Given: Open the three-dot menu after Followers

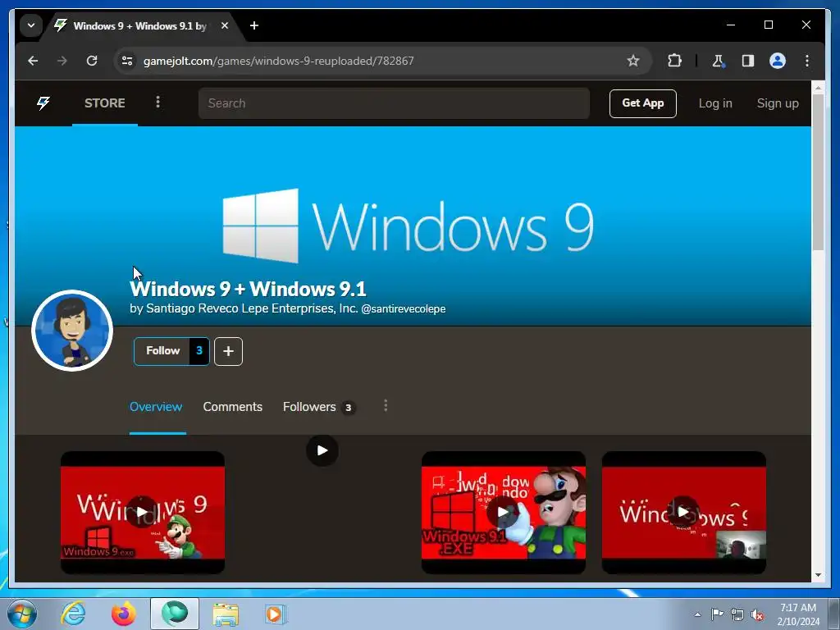Looking at the screenshot, I should tap(386, 405).
